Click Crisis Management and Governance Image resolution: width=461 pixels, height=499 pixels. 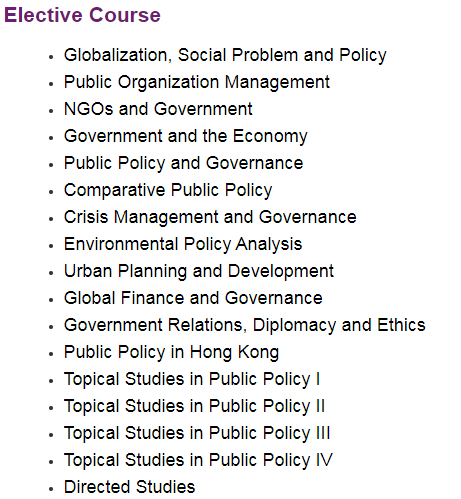coord(210,217)
